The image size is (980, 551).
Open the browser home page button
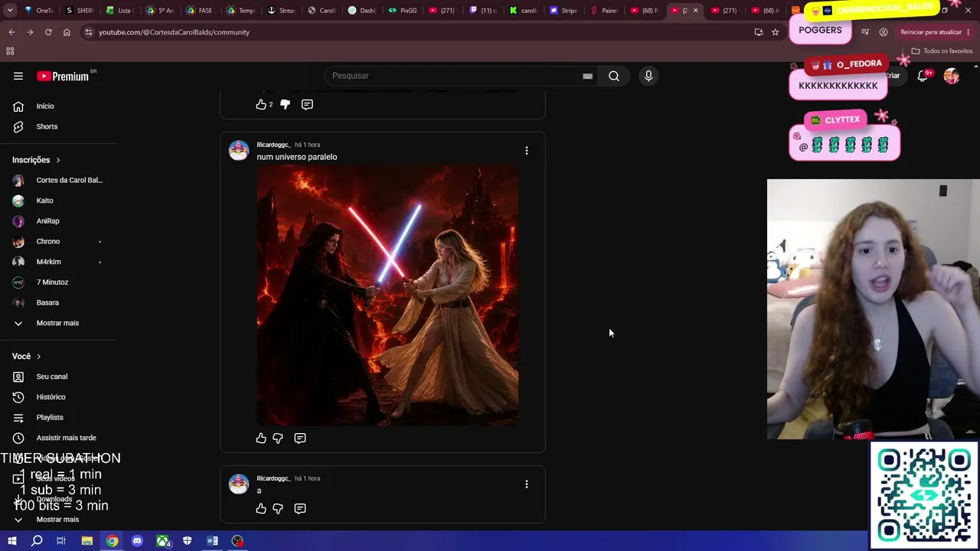pyautogui.click(x=67, y=32)
